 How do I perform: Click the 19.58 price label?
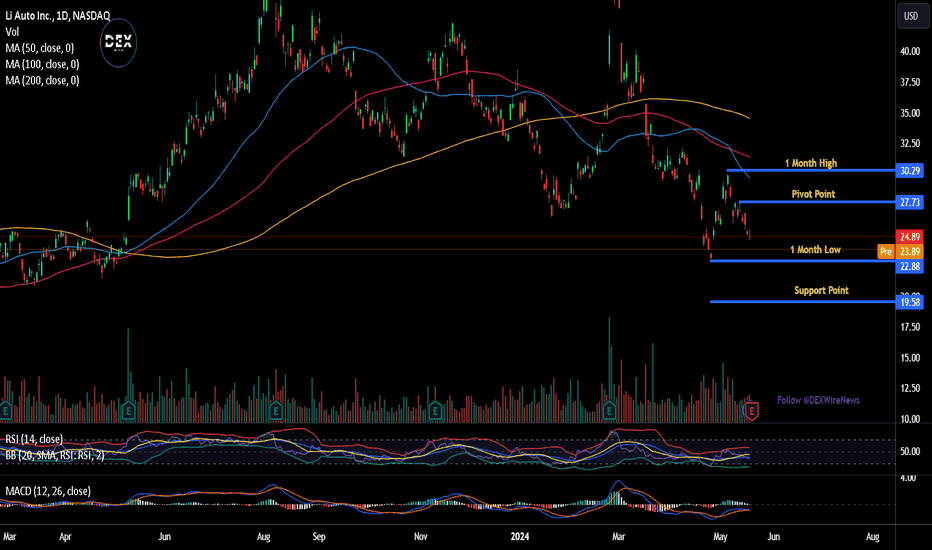pyautogui.click(x=909, y=302)
